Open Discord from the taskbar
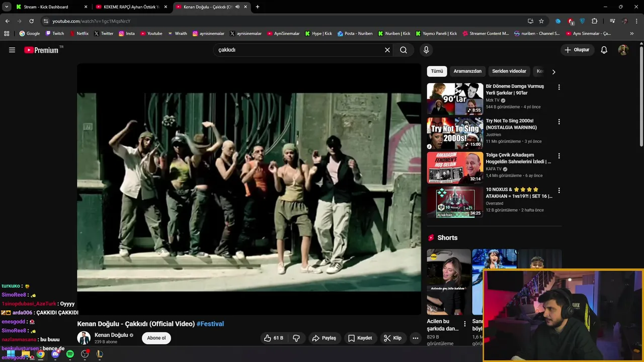This screenshot has width=644, height=362. 55,354
